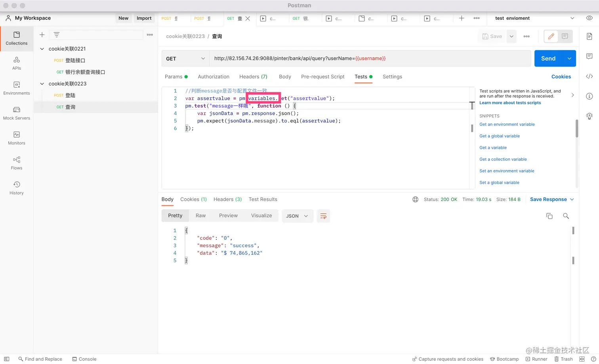599x364 pixels.
Task: Open the Mock Servers section
Action: tap(17, 113)
